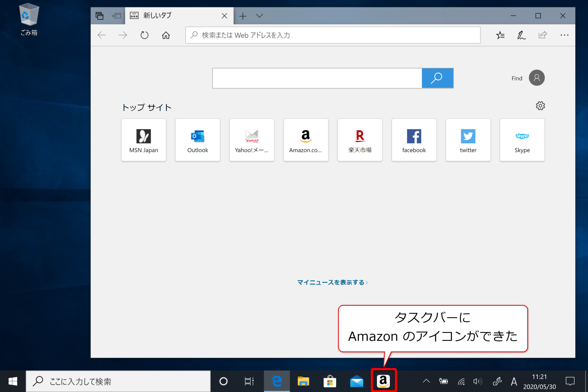Screen dimensions: 588x392
Task: Open Mail from the taskbar
Action: point(356,381)
